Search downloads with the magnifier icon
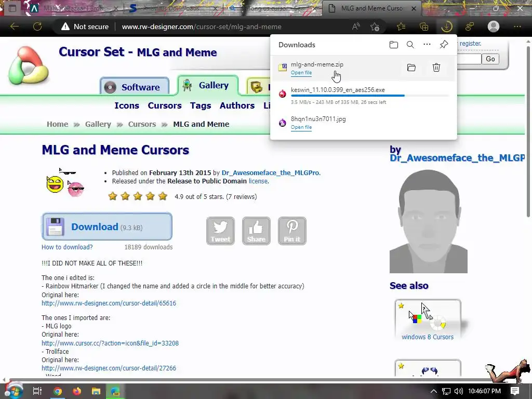This screenshot has height=399, width=532. (x=410, y=45)
